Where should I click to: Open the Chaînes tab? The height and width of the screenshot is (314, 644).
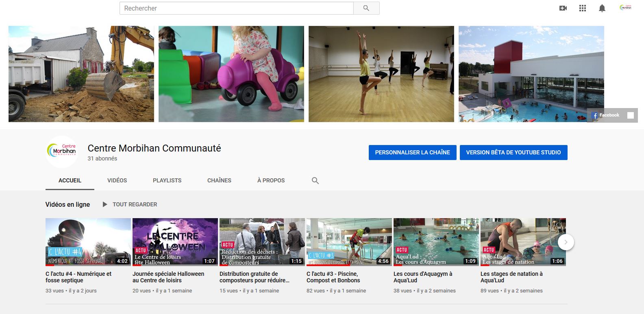click(219, 180)
